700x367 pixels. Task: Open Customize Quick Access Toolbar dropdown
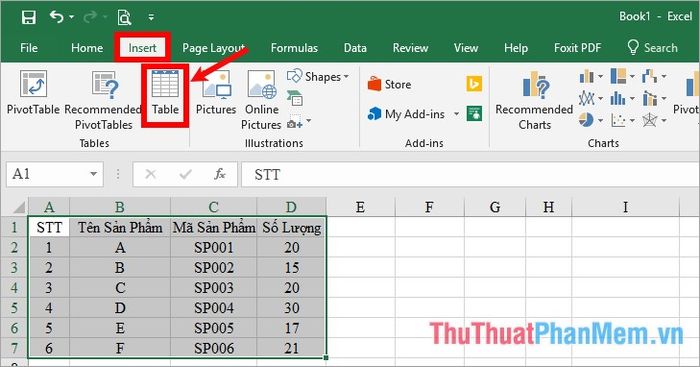click(x=151, y=17)
